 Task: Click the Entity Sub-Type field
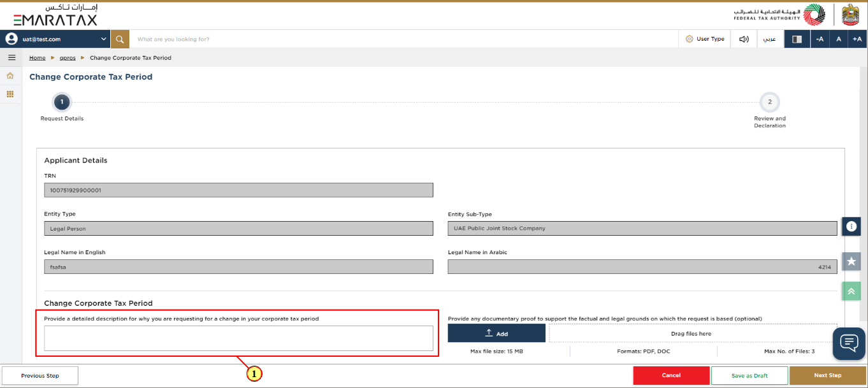tap(642, 228)
